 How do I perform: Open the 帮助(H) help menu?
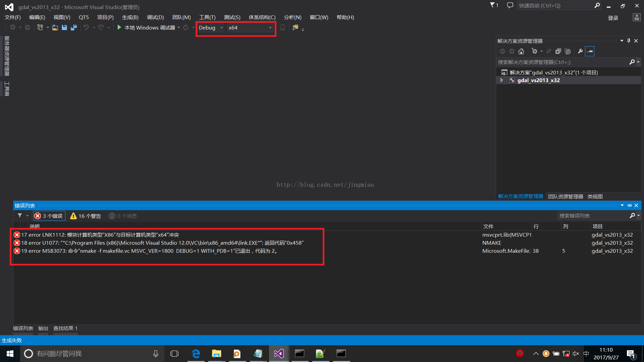click(345, 17)
